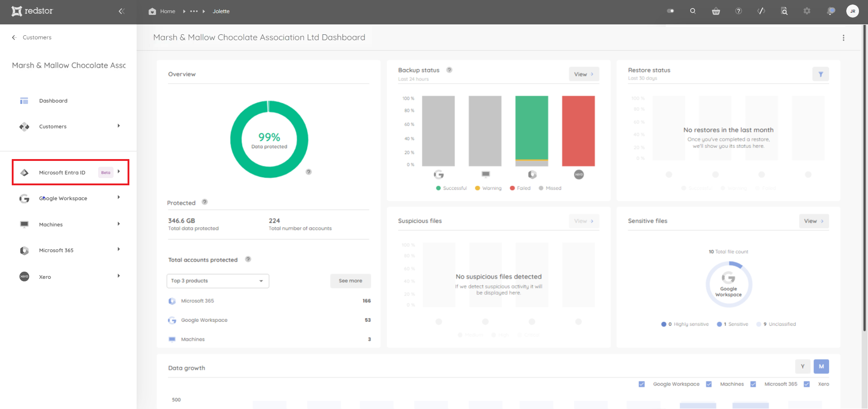The image size is (868, 409).
Task: Open the shopping basket icon
Action: coord(716,11)
